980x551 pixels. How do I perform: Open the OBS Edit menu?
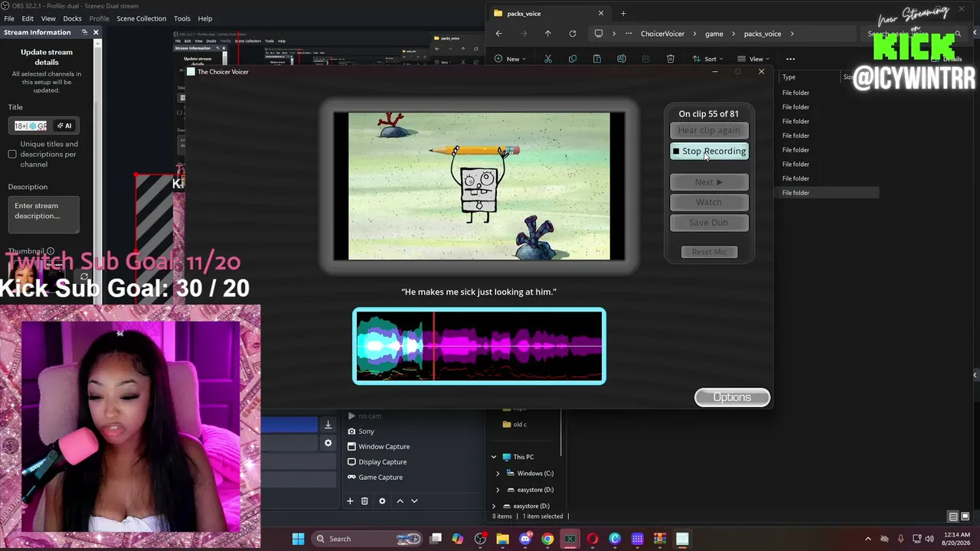[x=28, y=18]
